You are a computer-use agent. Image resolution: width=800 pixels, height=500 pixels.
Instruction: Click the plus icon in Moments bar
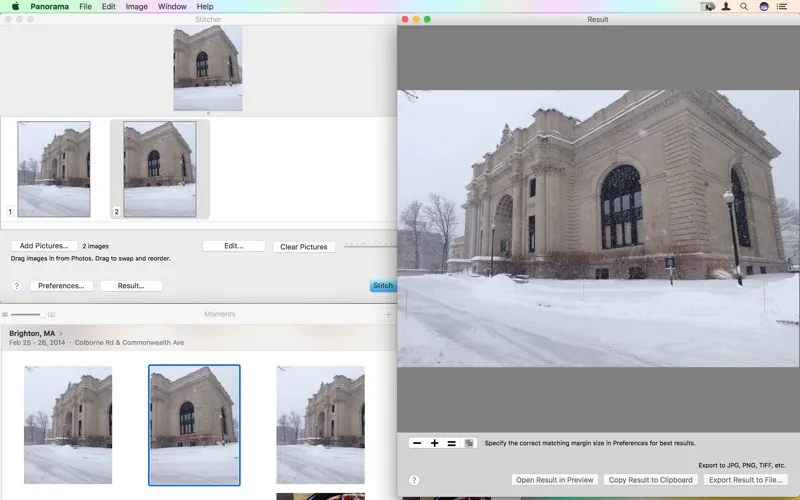click(389, 314)
